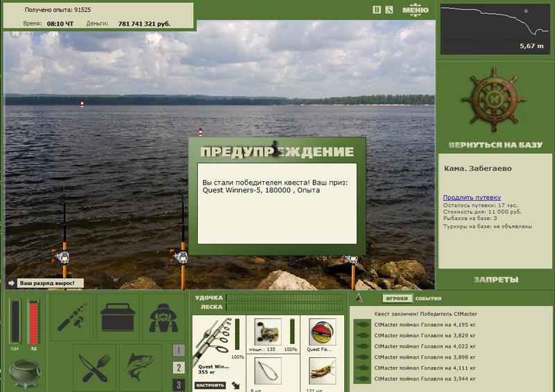Click fish icon for Голавля на 4,022 кг

(x=362, y=346)
